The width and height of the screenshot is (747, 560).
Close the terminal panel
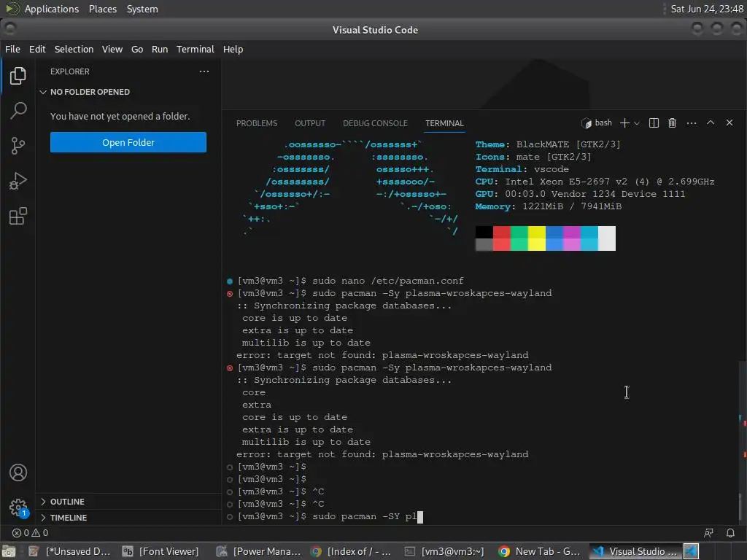pyautogui.click(x=729, y=122)
